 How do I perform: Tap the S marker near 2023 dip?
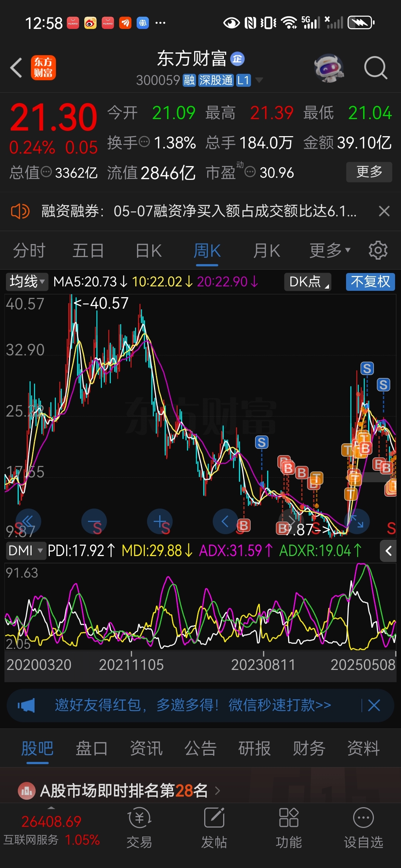point(261,442)
